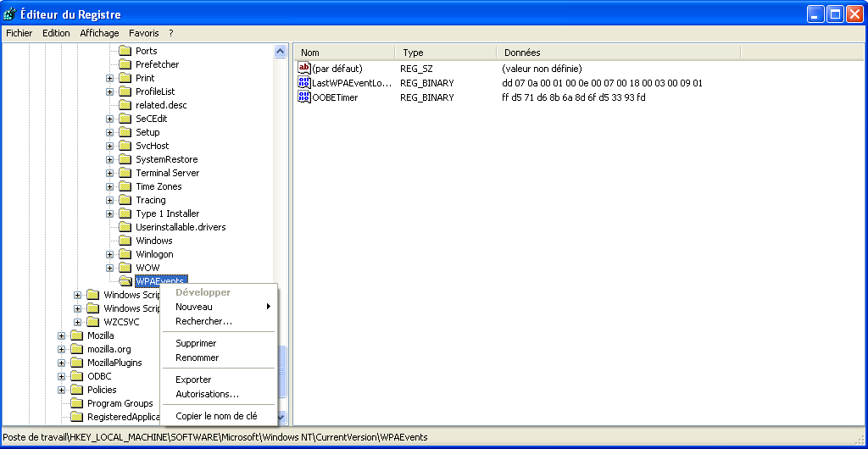Click the ODBC folder icon

pos(76,376)
